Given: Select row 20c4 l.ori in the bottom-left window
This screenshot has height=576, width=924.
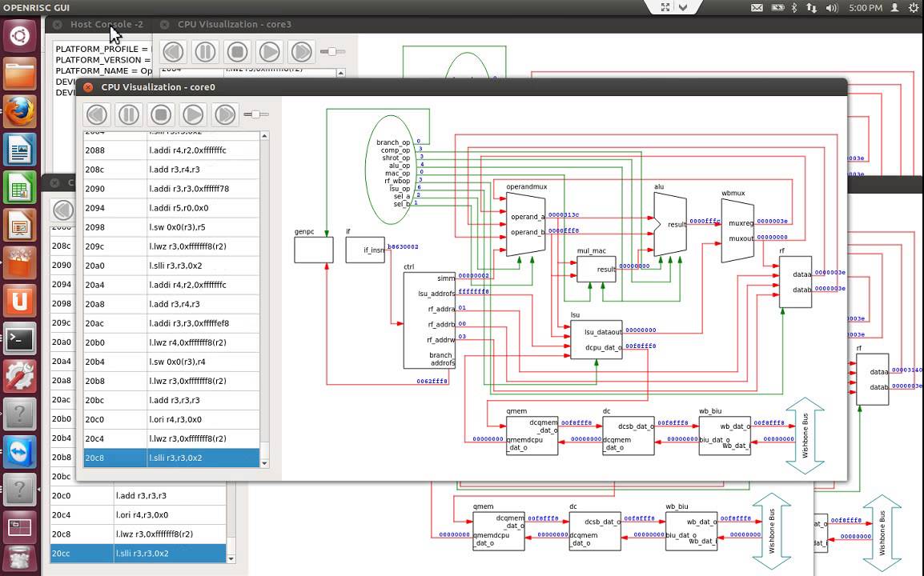Looking at the screenshot, I should 138,514.
